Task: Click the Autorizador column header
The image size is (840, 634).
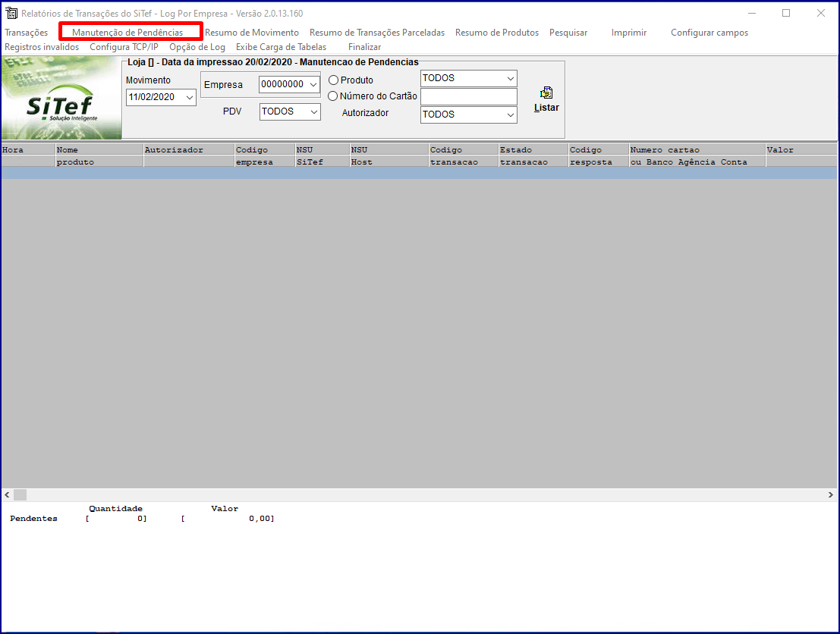Action: click(x=189, y=155)
